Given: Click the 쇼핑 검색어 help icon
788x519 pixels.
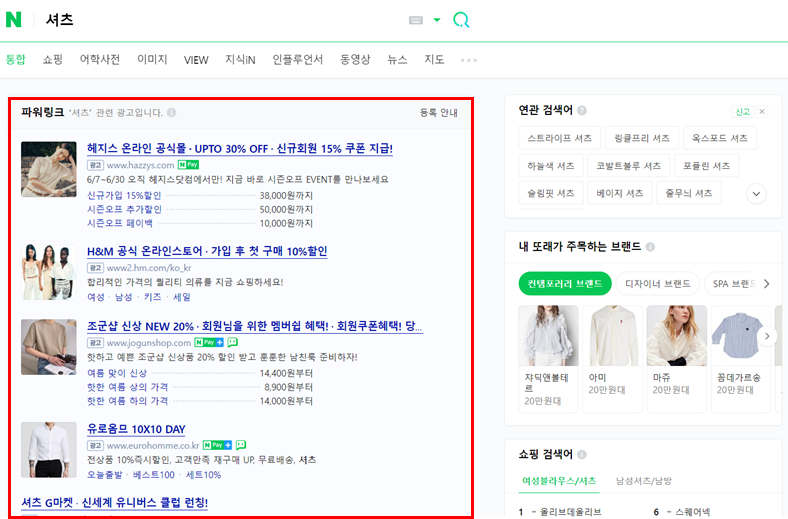Looking at the screenshot, I should tap(582, 455).
